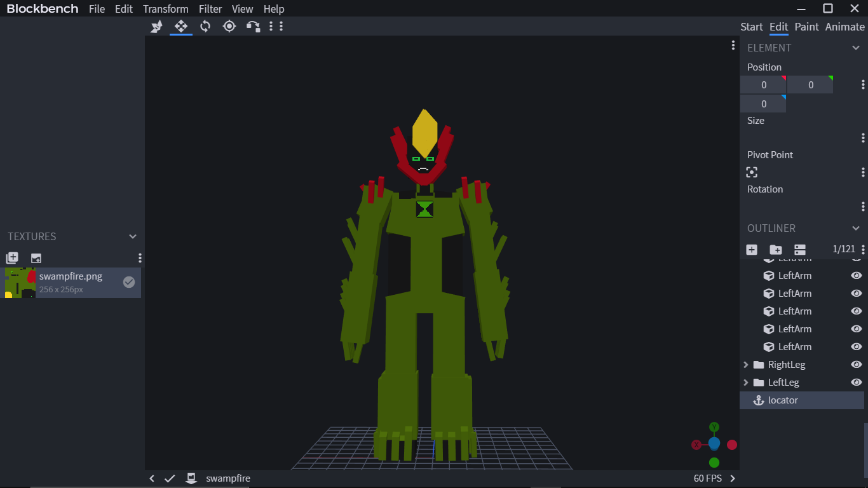Click the Import Texture icon in Textures panel
The image size is (868, 488).
(36, 258)
